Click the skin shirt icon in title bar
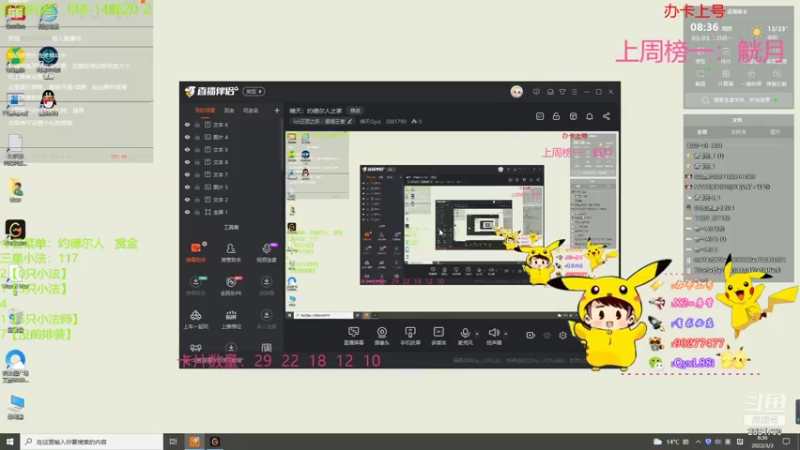Image resolution: width=800 pixels, height=450 pixels. [x=562, y=92]
